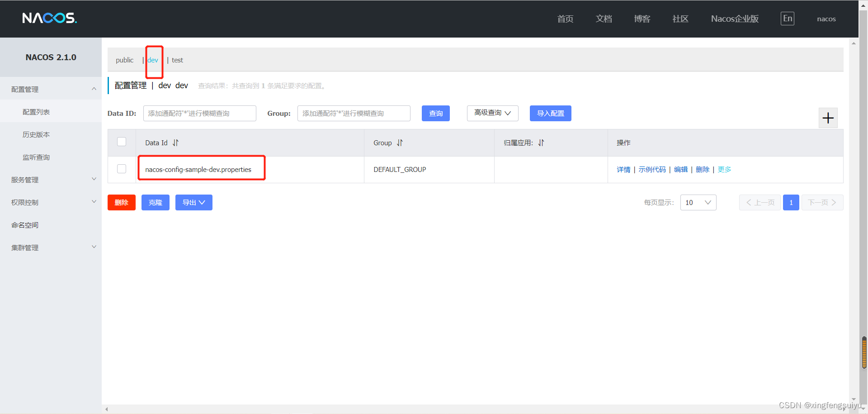Click the NACOS 2.1.0 sidebar title
This screenshot has width=868, height=414.
(51, 57)
